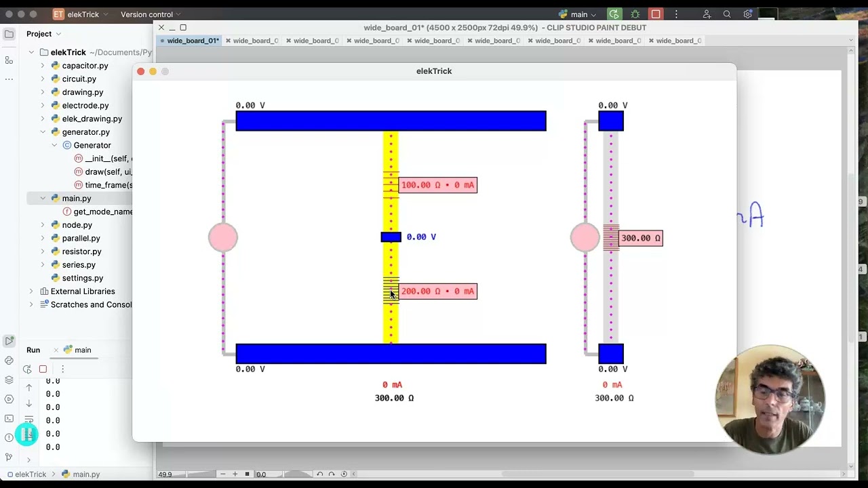Open Search Everywhere magnifier icon
Viewport: 868px width, 488px height.
pos(727,14)
